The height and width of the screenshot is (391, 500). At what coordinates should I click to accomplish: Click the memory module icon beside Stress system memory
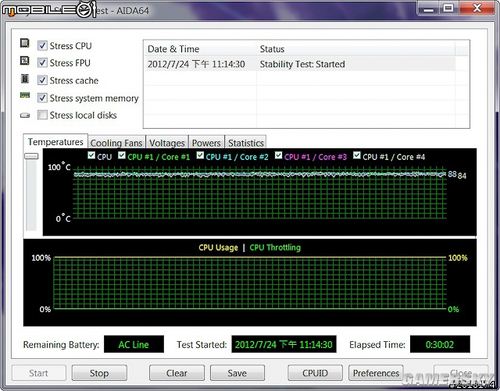(x=25, y=95)
